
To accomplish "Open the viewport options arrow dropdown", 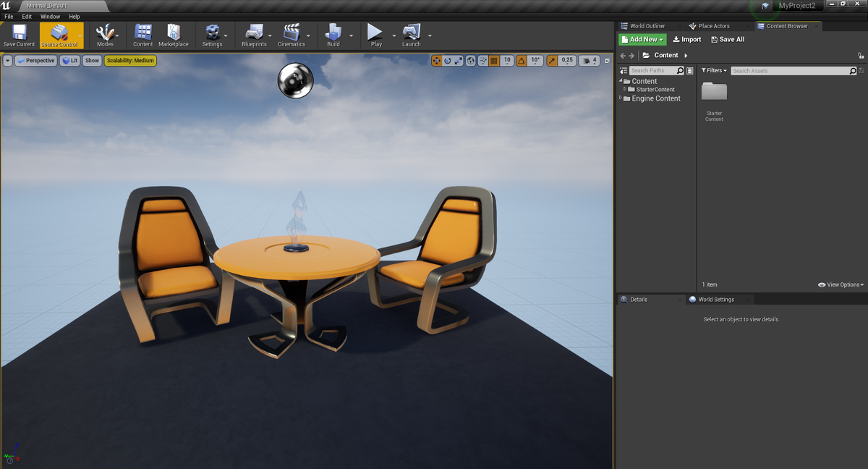I will (x=7, y=61).
